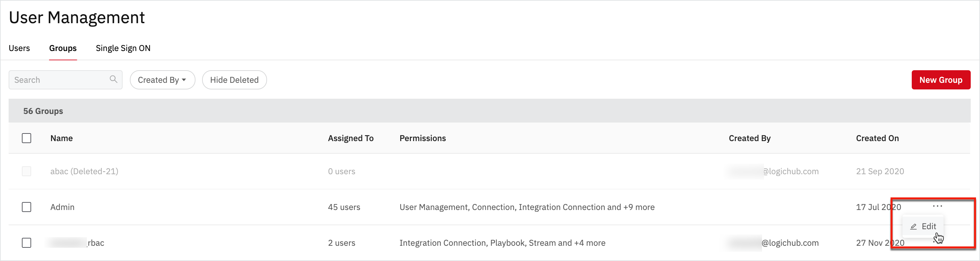Open the Single Sign ON tab
The image size is (980, 261).
tap(123, 48)
